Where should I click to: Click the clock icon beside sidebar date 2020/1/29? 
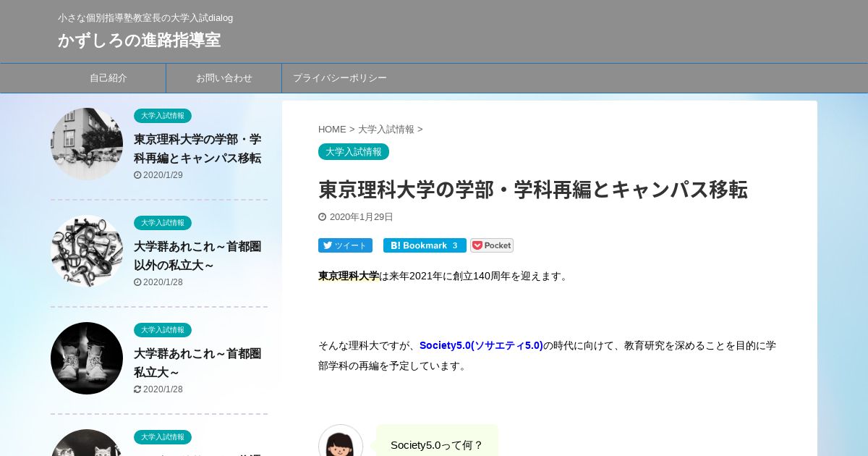pyautogui.click(x=137, y=175)
